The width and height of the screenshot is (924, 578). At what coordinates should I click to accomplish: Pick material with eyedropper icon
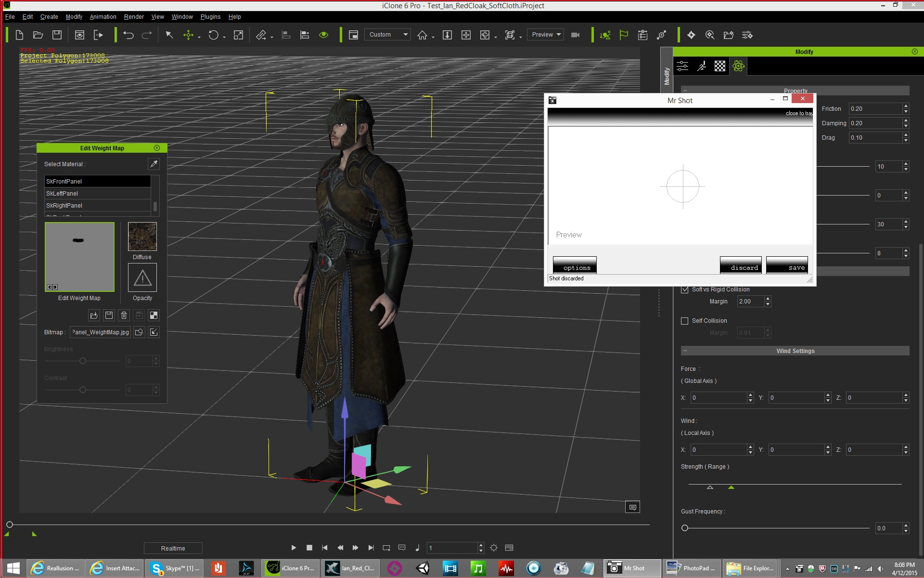tap(154, 164)
